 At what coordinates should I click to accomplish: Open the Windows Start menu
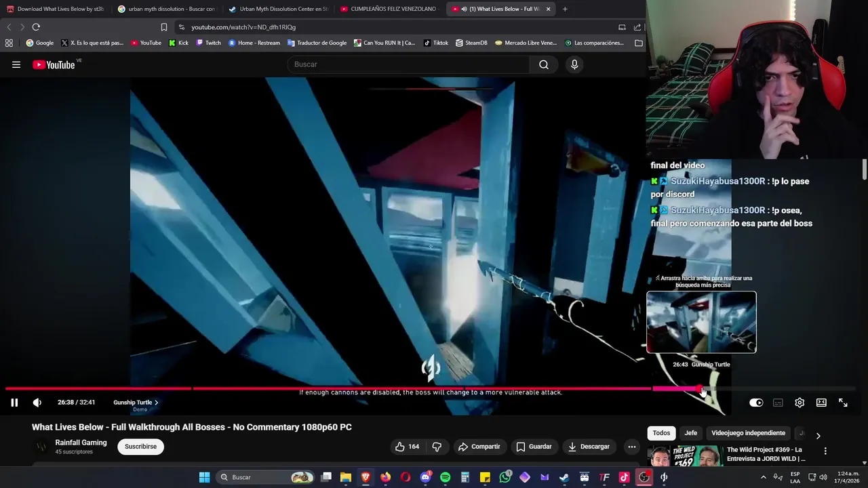click(x=204, y=477)
